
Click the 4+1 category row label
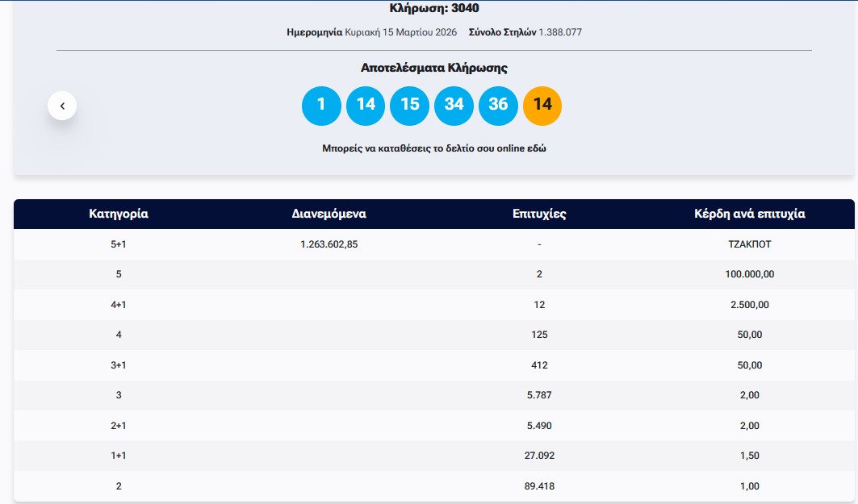click(x=119, y=305)
